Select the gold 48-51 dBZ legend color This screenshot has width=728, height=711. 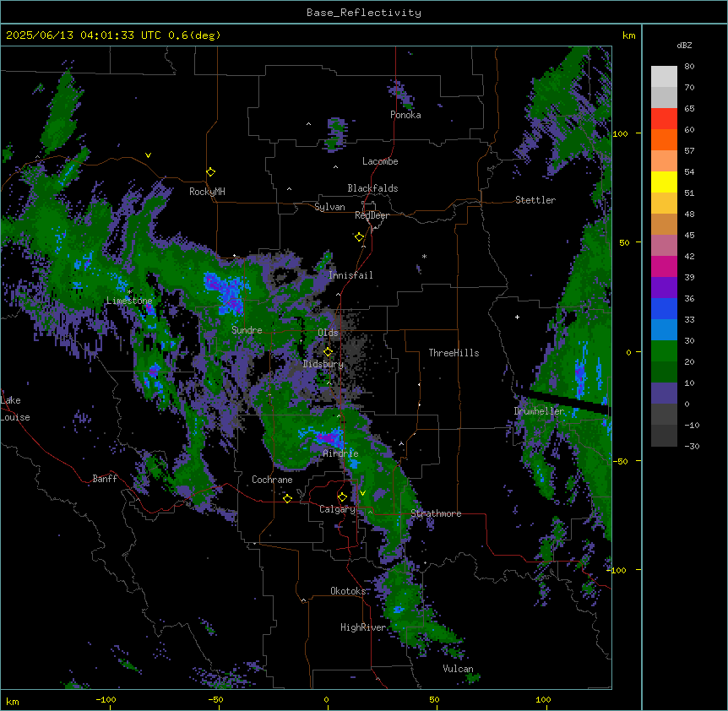664,204
